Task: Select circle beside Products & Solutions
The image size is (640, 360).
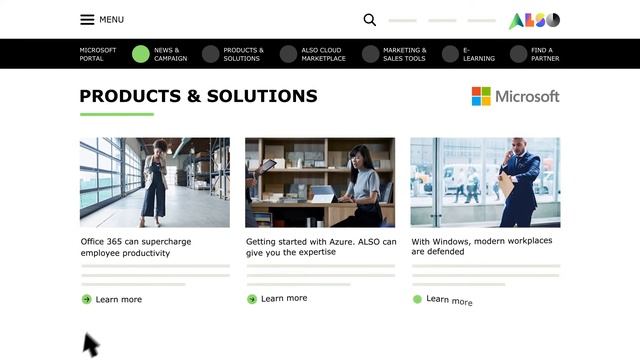Action: [211, 54]
